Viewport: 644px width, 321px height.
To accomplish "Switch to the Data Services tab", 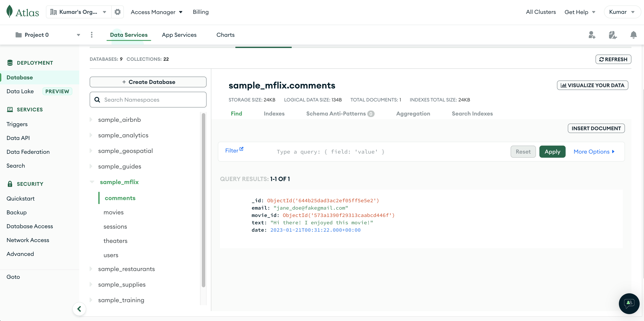I will [129, 35].
